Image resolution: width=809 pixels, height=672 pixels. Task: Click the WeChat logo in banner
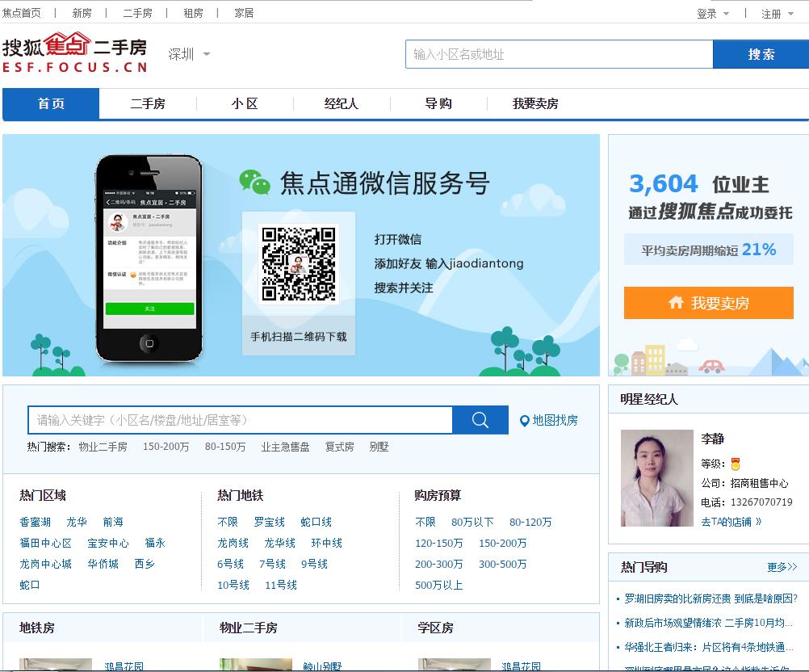255,183
